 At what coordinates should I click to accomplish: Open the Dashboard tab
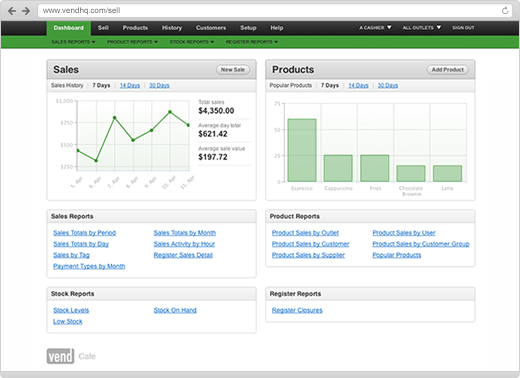click(69, 28)
